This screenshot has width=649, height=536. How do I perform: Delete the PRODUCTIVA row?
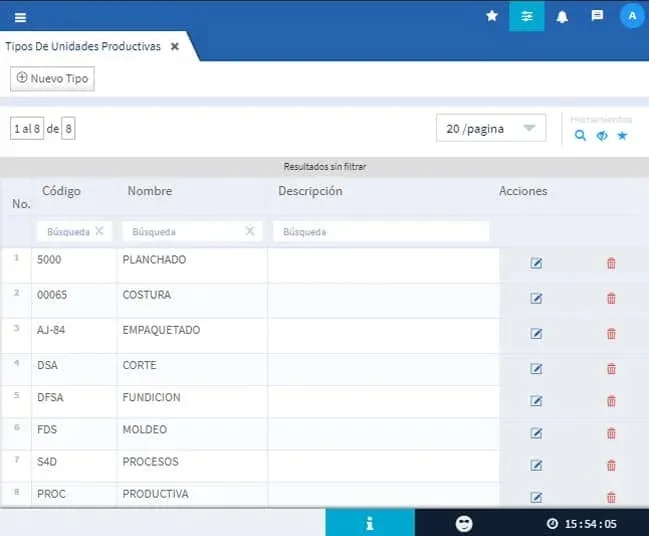click(x=611, y=498)
